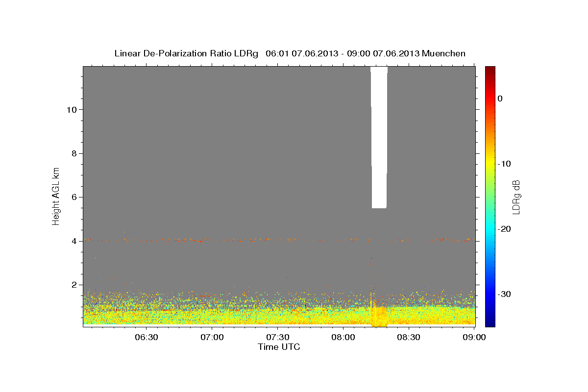588x392 pixels.
Task: Click the colorbar tick label -30
Action: [504, 294]
